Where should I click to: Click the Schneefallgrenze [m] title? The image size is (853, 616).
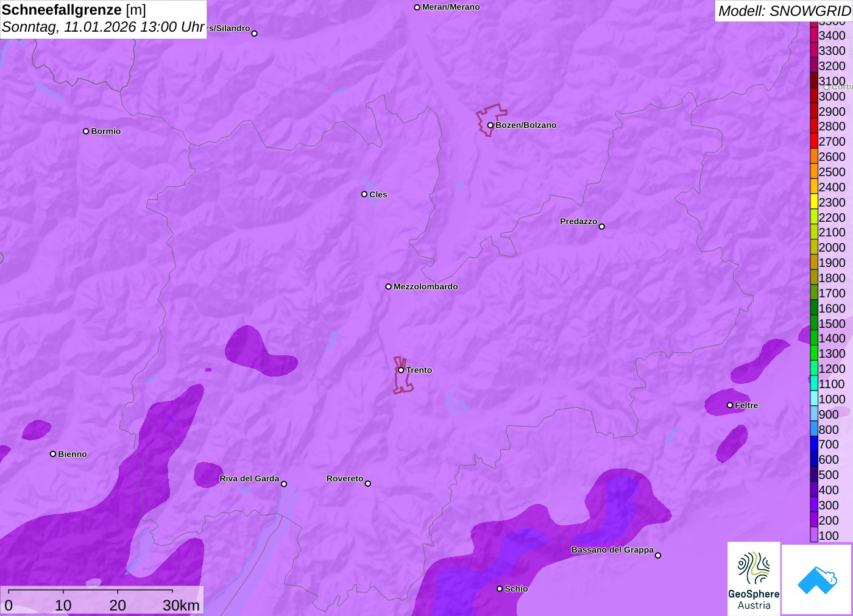(74, 10)
